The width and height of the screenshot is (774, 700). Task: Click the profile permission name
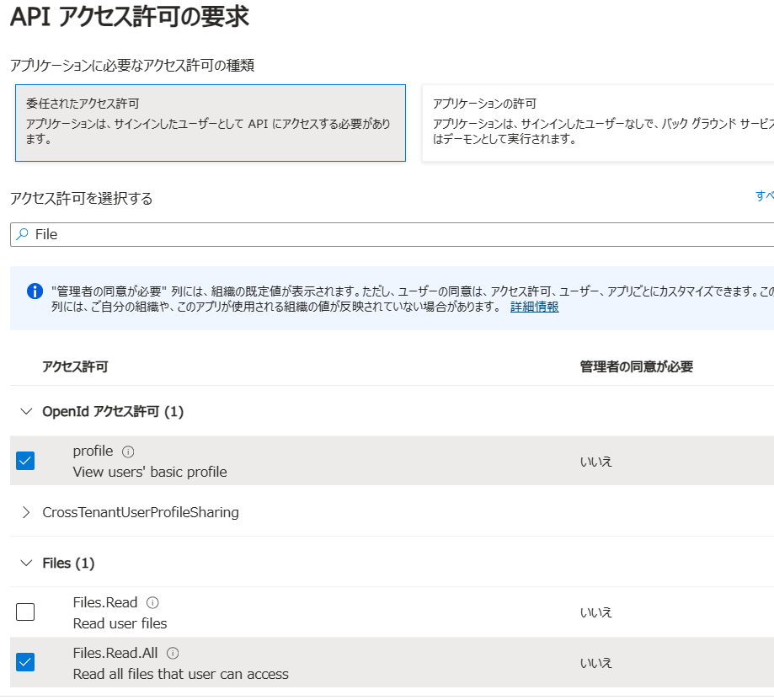pos(93,452)
